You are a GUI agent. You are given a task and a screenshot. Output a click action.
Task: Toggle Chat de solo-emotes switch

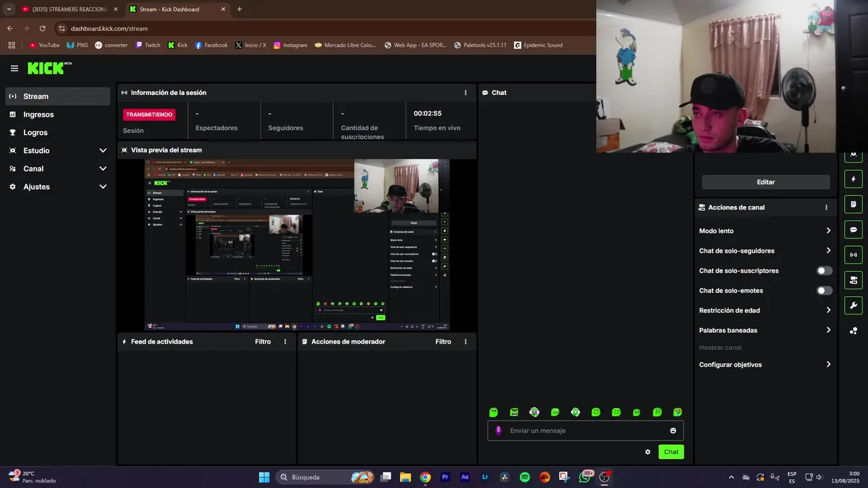(x=824, y=291)
